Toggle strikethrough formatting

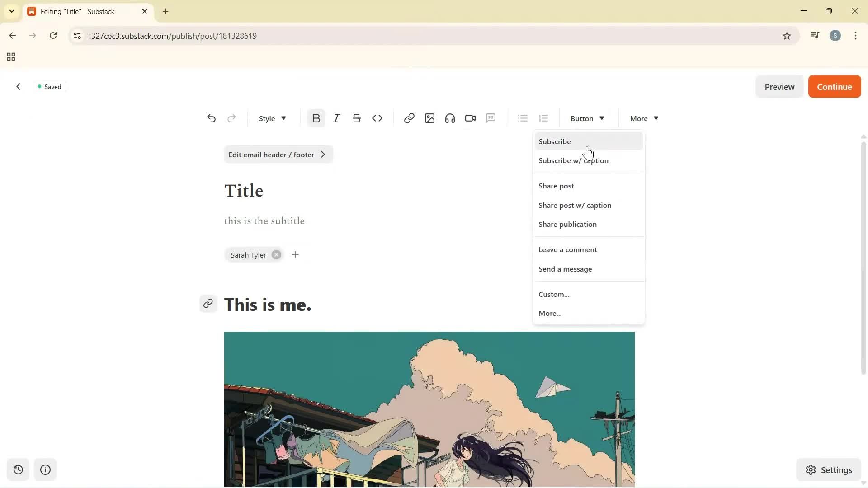(x=357, y=118)
